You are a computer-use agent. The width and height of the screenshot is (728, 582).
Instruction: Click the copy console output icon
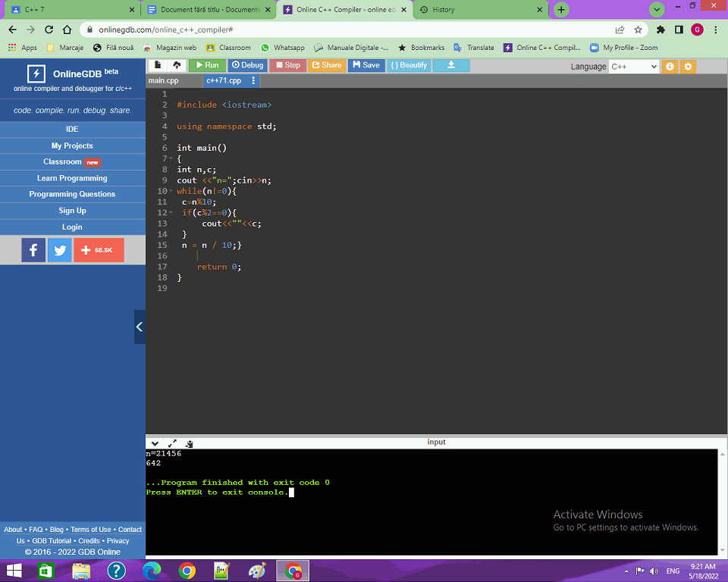189,443
